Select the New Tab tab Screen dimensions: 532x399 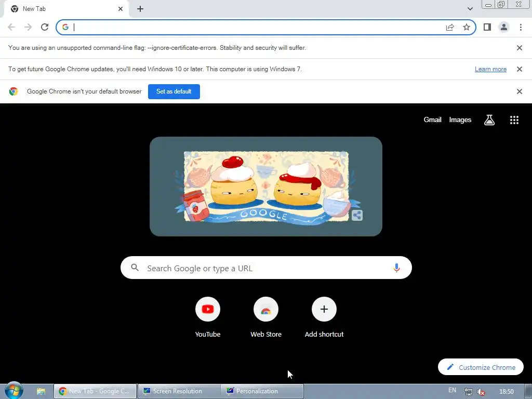pos(66,9)
